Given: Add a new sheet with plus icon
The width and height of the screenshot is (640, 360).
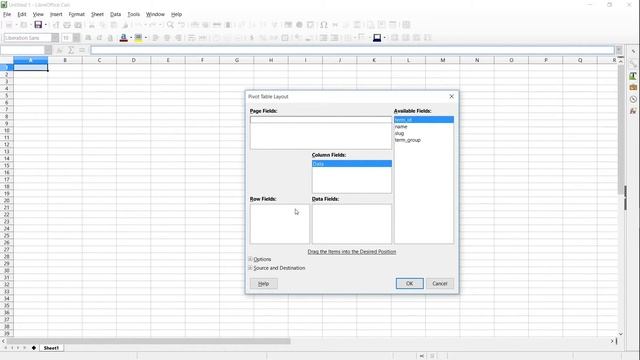Looking at the screenshot, I should tap(34, 348).
